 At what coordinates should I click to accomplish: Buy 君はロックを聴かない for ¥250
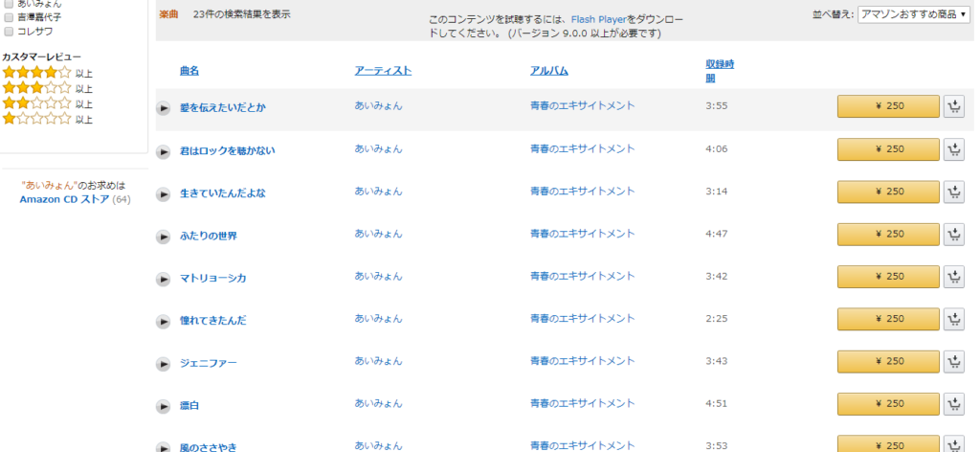[888, 149]
